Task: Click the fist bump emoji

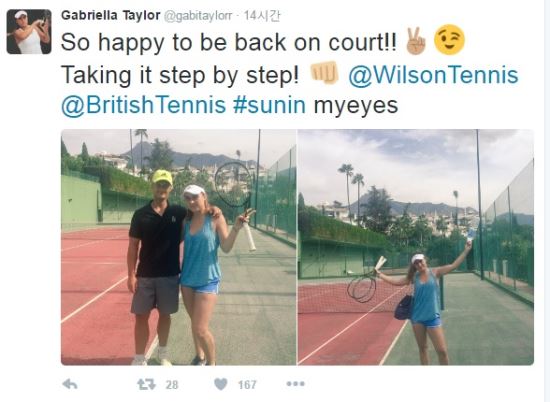Action: 324,73
